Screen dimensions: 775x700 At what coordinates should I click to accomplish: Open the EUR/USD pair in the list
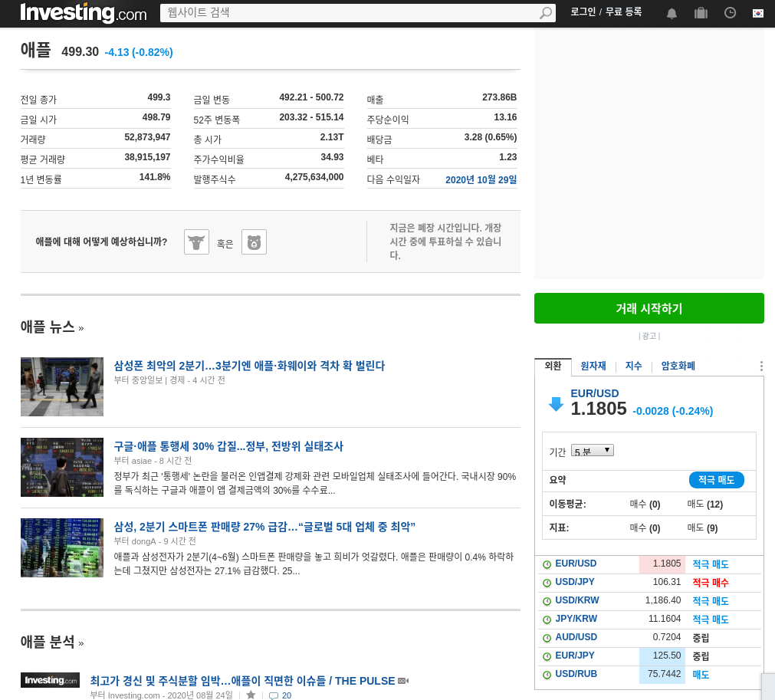pyautogui.click(x=576, y=564)
